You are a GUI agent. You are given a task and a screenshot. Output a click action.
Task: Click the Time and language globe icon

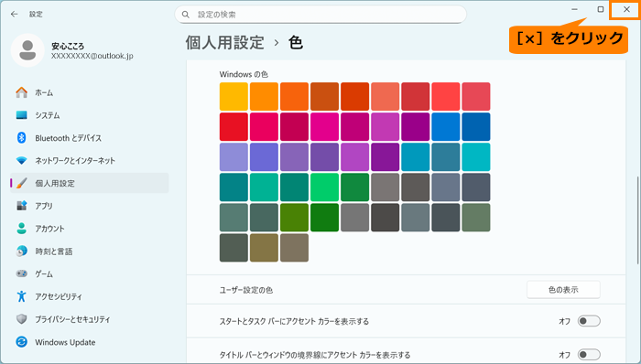tap(22, 251)
